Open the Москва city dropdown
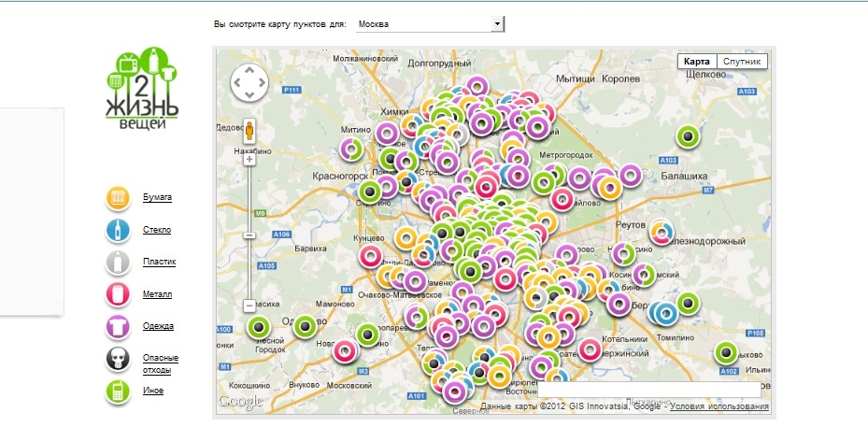 point(430,23)
